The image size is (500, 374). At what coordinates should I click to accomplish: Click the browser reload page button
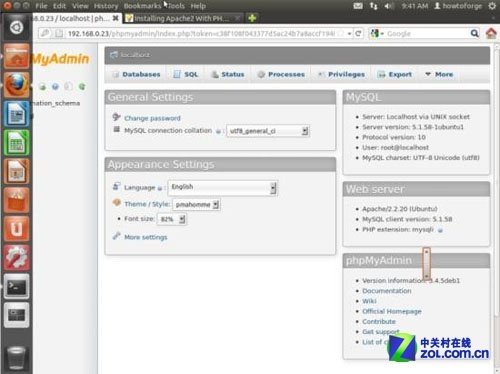(x=358, y=33)
